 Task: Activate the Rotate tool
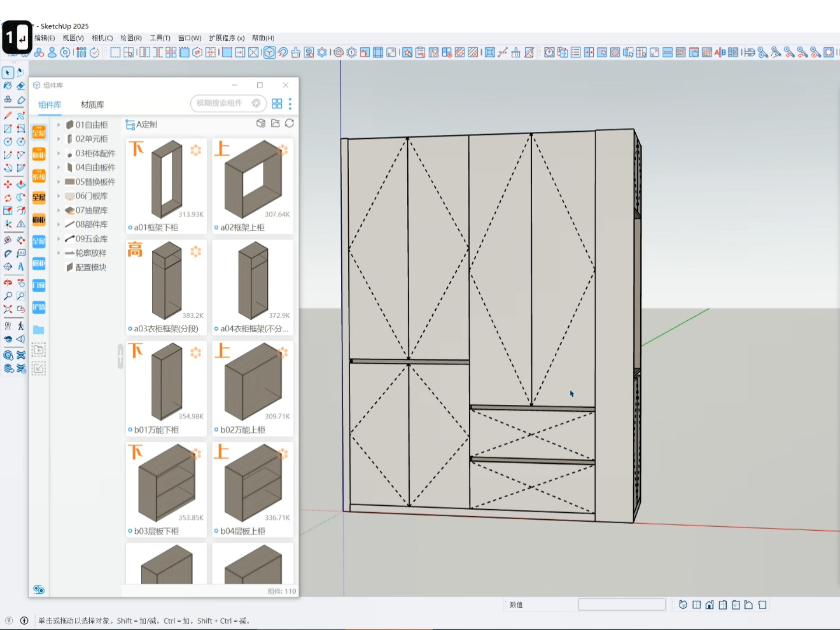point(8,197)
